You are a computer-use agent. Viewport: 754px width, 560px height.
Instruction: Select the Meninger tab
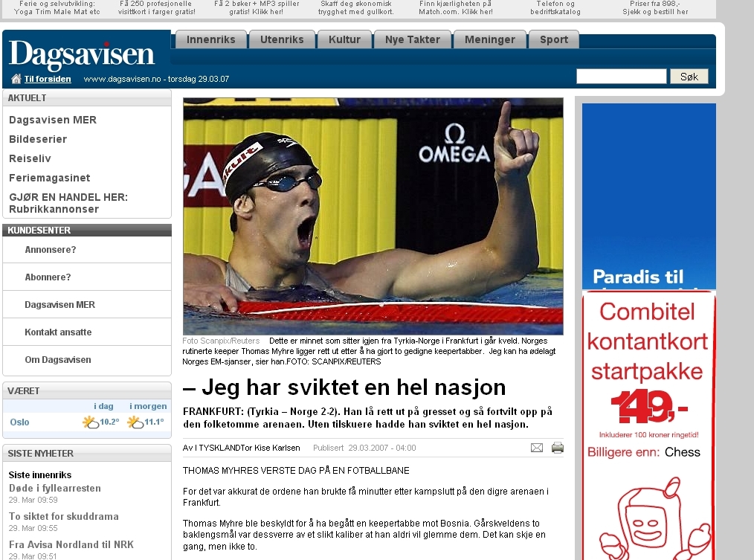click(x=489, y=39)
